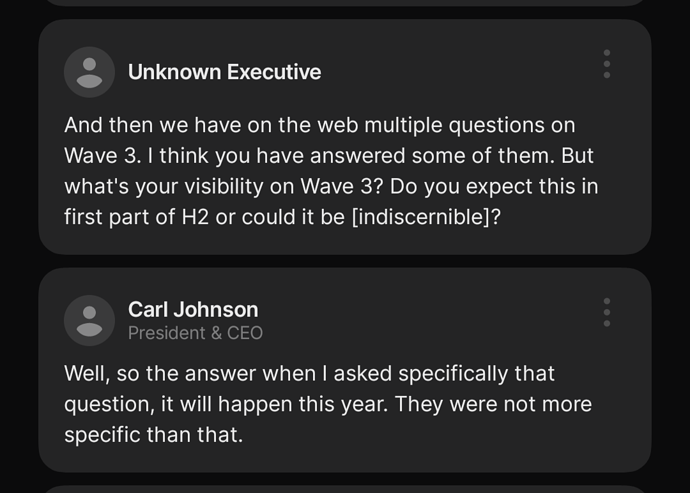
Task: Open three-dot menu on Unknown Executive card
Action: (x=607, y=64)
